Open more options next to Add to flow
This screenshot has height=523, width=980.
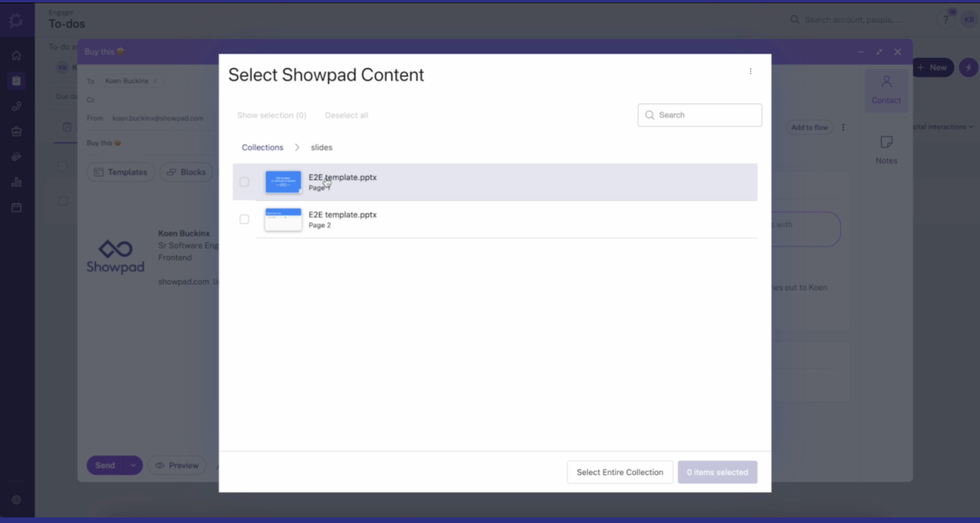[x=843, y=127]
